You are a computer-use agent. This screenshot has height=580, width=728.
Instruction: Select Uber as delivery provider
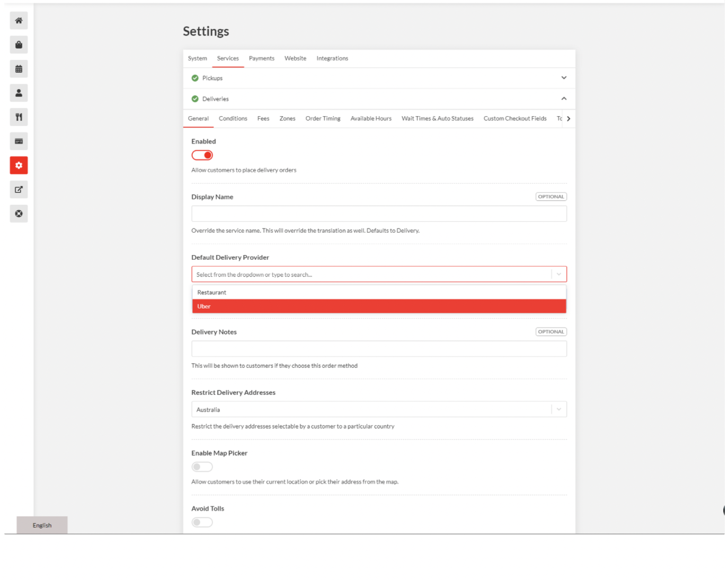(378, 306)
